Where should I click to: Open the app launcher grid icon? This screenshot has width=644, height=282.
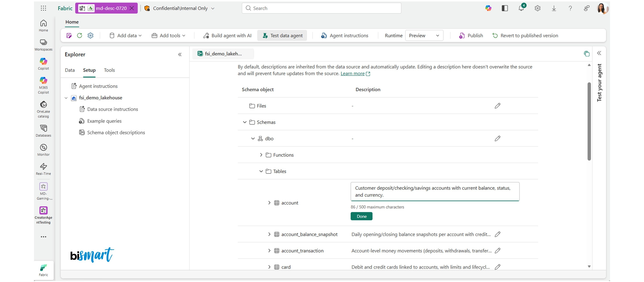coord(43,8)
